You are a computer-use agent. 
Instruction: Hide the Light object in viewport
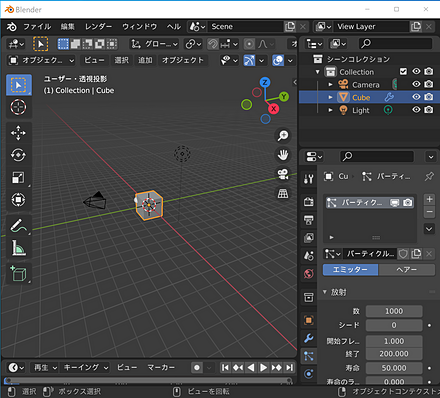pyautogui.click(x=416, y=110)
